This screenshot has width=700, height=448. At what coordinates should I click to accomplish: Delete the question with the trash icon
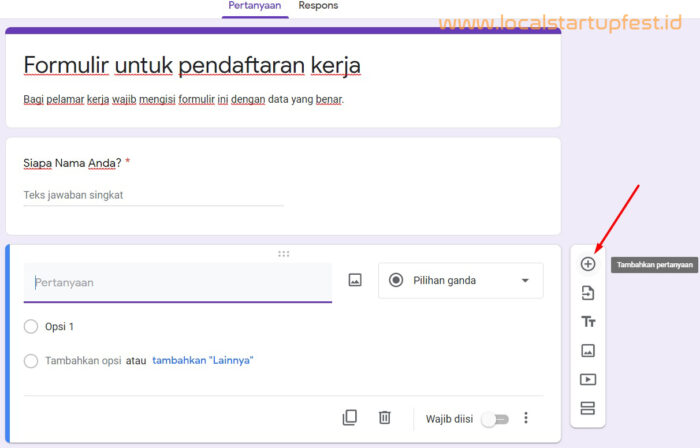384,418
